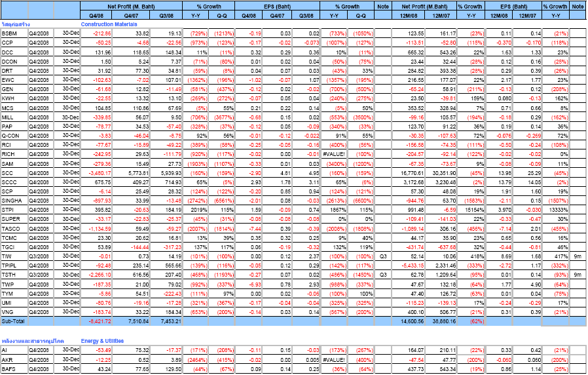Select the TYM ticker cell
Image resolution: width=588 pixels, height=375 pixels.
14,294
